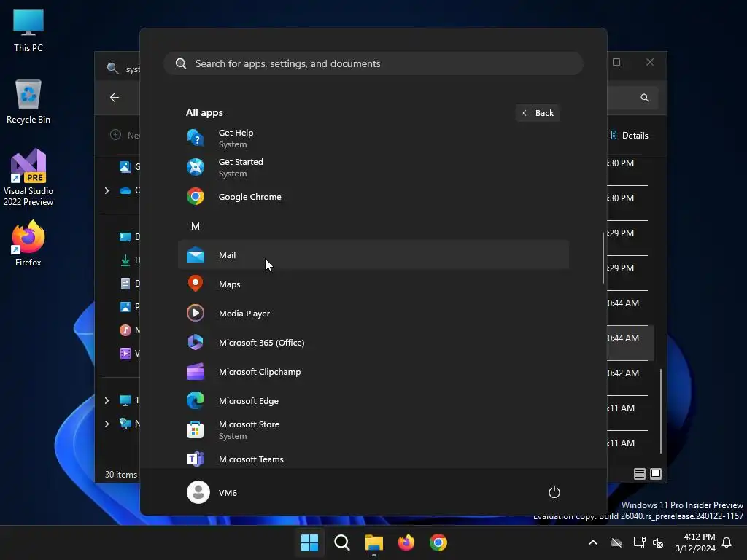The width and height of the screenshot is (747, 560).
Task: Expand This PC node in File Explorer sidebar
Action: pos(107,400)
